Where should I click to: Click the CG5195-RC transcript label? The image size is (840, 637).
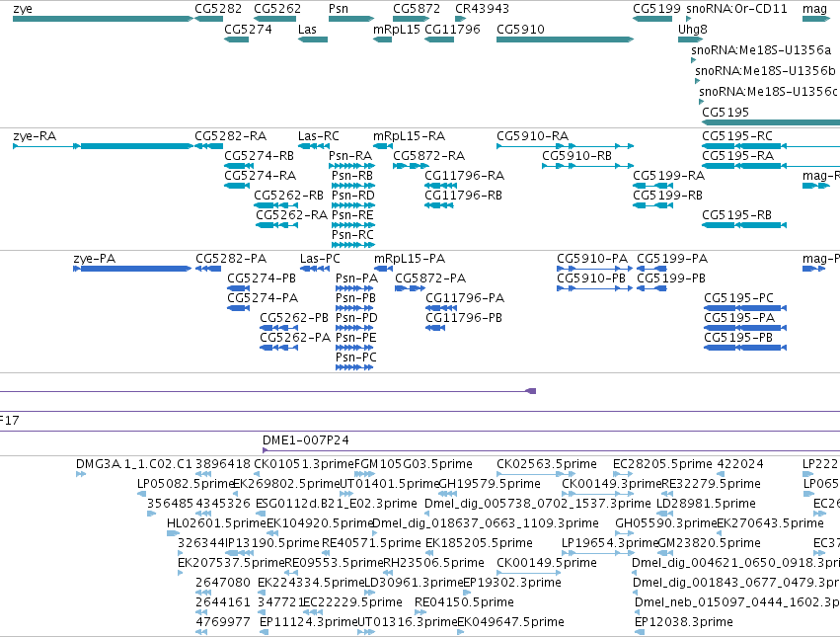737,135
